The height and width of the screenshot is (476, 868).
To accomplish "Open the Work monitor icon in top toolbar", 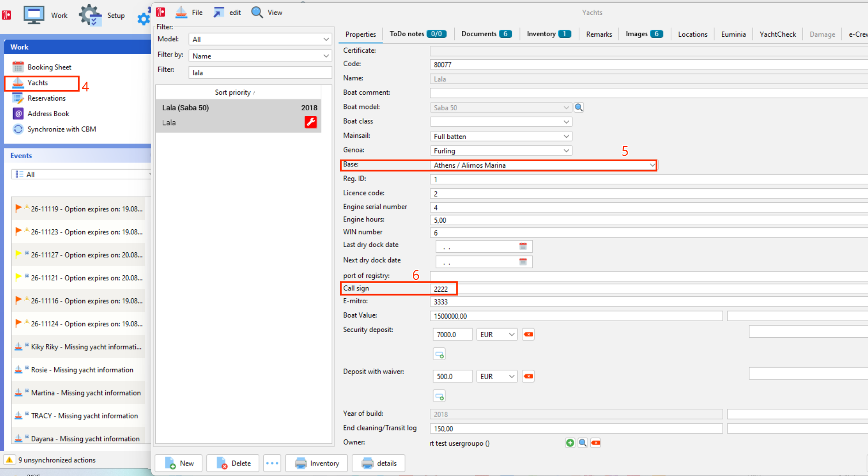I will [34, 15].
